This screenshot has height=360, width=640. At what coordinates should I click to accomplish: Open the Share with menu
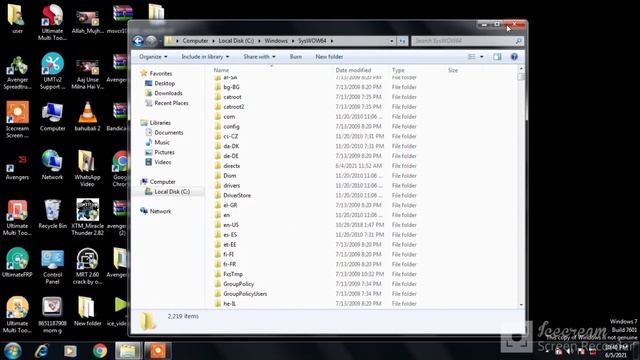pos(259,57)
